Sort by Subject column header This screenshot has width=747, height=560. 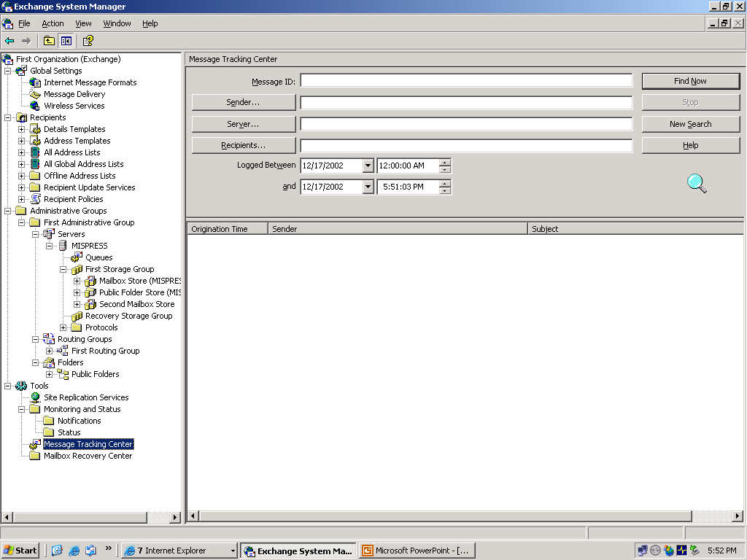[636, 229]
